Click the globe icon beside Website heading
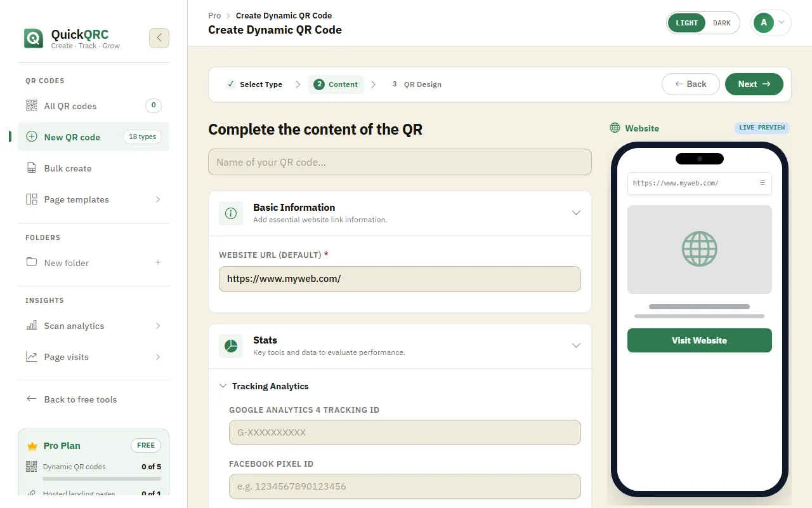Image resolution: width=812 pixels, height=508 pixels. tap(615, 128)
